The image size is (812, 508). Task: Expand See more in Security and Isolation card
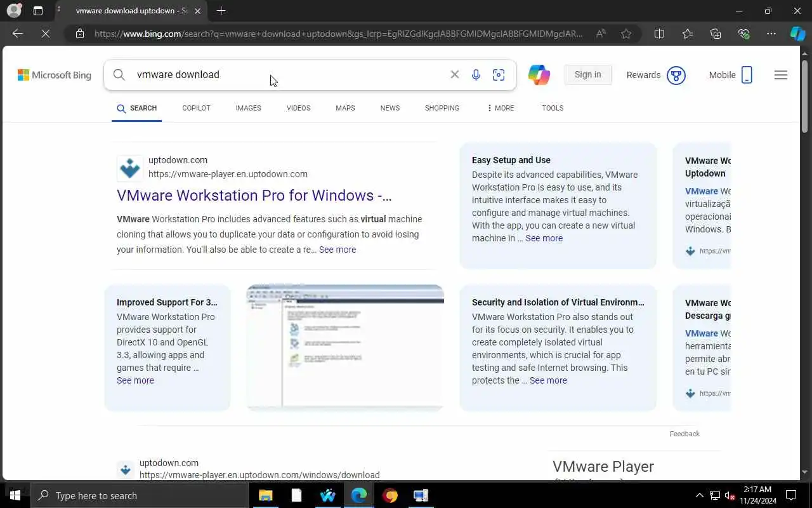[548, 380]
